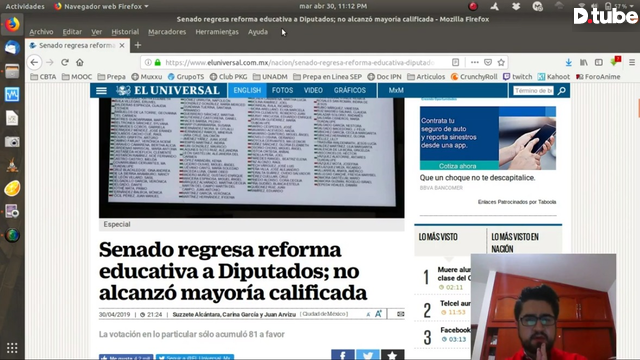Open the CrunchyRoll bookmark
The image size is (640, 360).
tap(474, 77)
